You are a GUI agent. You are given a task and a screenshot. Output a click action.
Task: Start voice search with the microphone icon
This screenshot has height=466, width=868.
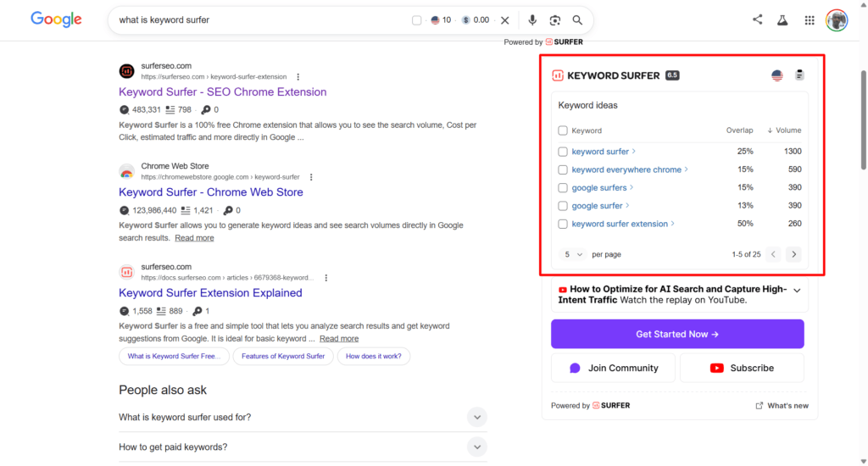tap(532, 20)
